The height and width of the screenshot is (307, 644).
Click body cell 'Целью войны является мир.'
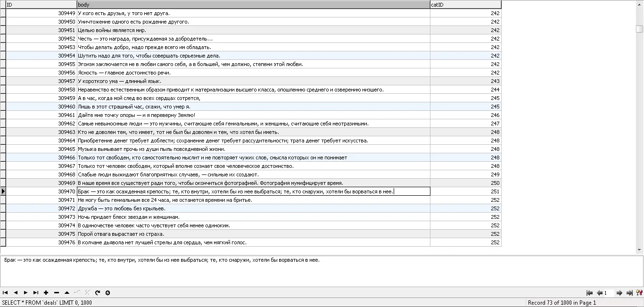[x=254, y=30]
